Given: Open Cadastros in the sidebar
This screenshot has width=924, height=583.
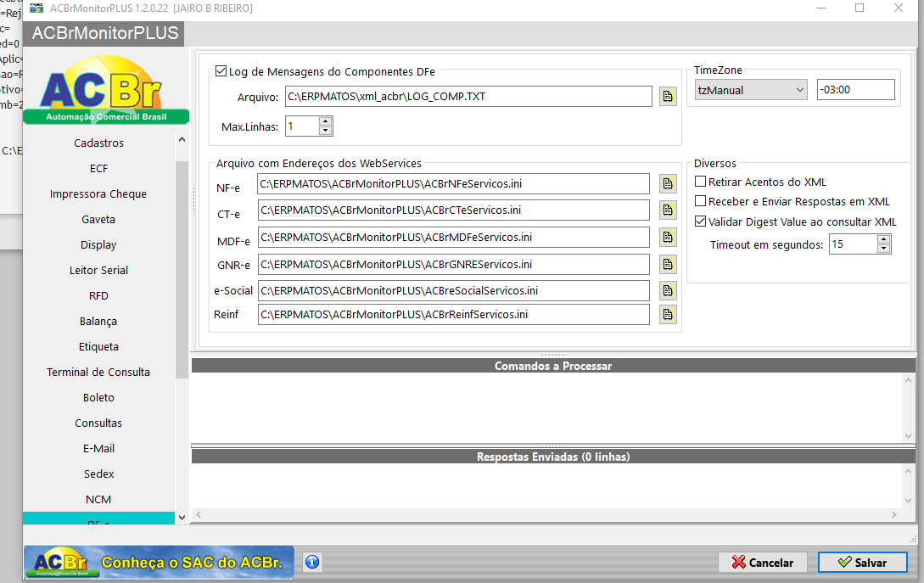Looking at the screenshot, I should (x=98, y=143).
